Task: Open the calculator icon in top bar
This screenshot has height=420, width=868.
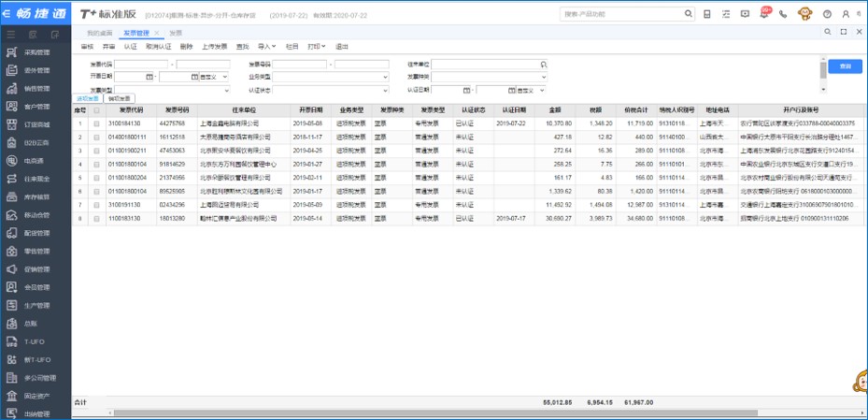Action: (x=707, y=14)
